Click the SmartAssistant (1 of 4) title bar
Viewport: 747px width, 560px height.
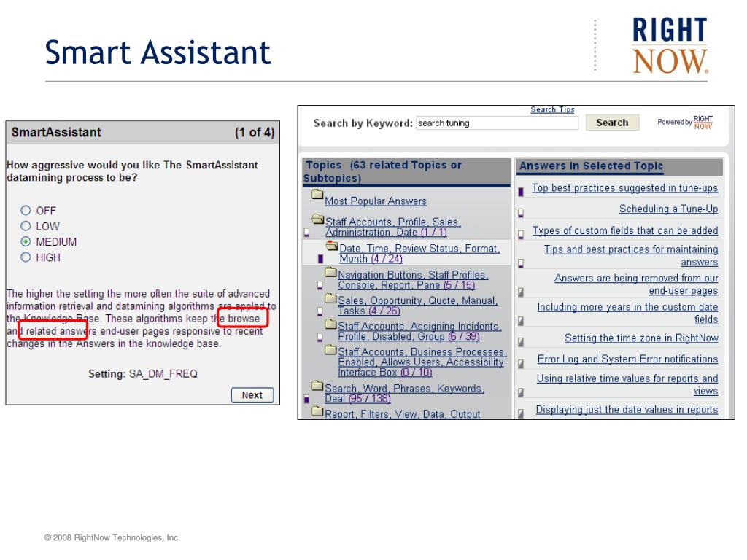point(143,133)
